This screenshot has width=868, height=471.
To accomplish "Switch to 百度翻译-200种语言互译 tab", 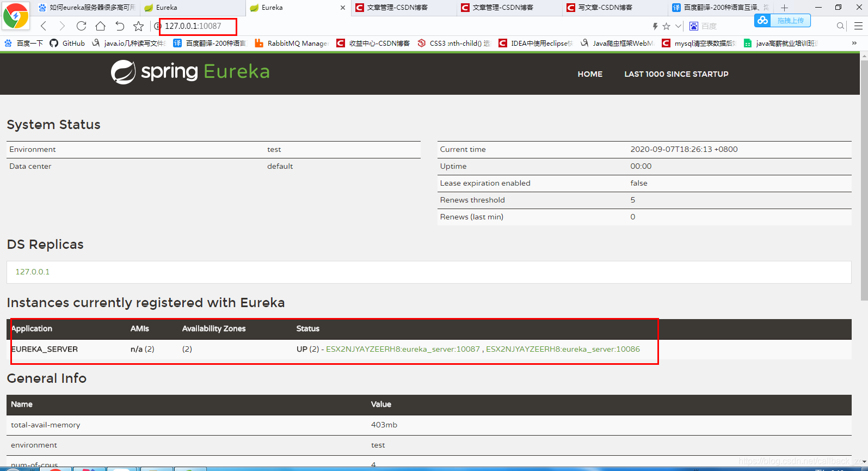I will tap(720, 8).
